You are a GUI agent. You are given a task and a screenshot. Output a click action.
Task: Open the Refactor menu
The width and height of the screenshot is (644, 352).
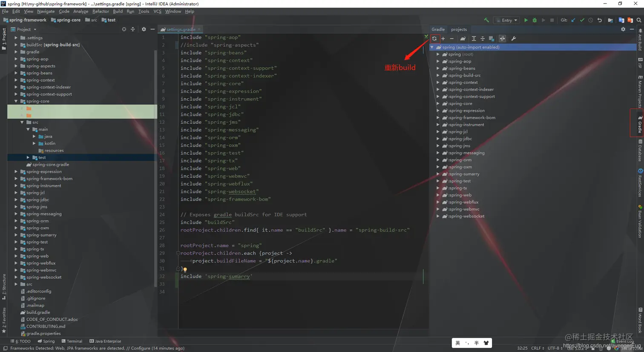click(x=101, y=11)
